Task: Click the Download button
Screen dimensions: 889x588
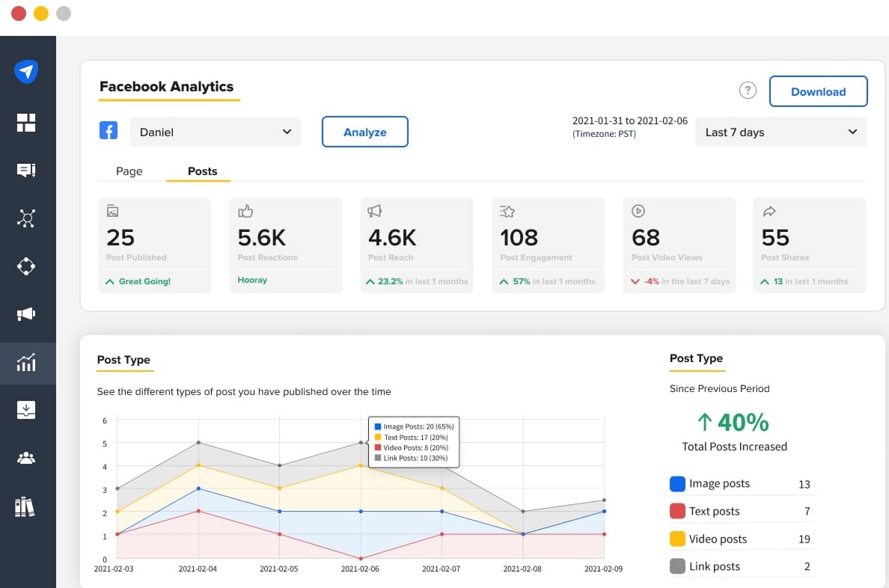Action: point(818,91)
